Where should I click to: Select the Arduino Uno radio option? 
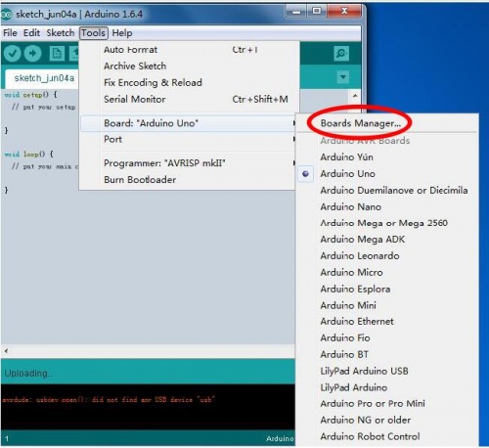point(305,174)
